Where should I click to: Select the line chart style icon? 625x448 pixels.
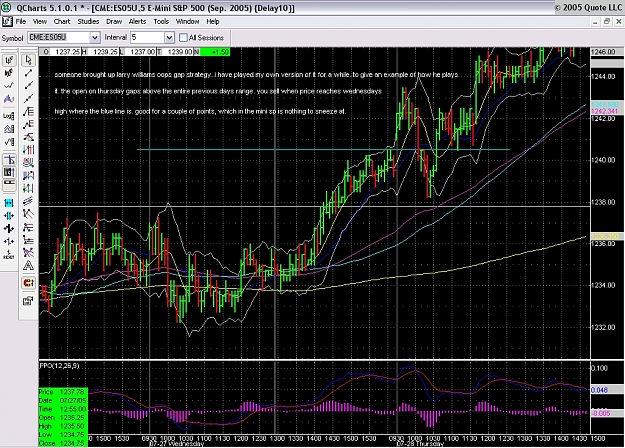coord(9,86)
